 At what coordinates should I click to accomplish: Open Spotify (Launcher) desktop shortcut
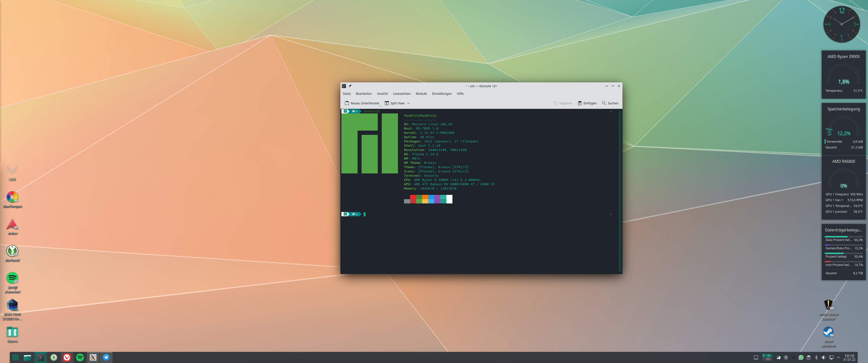click(12, 283)
